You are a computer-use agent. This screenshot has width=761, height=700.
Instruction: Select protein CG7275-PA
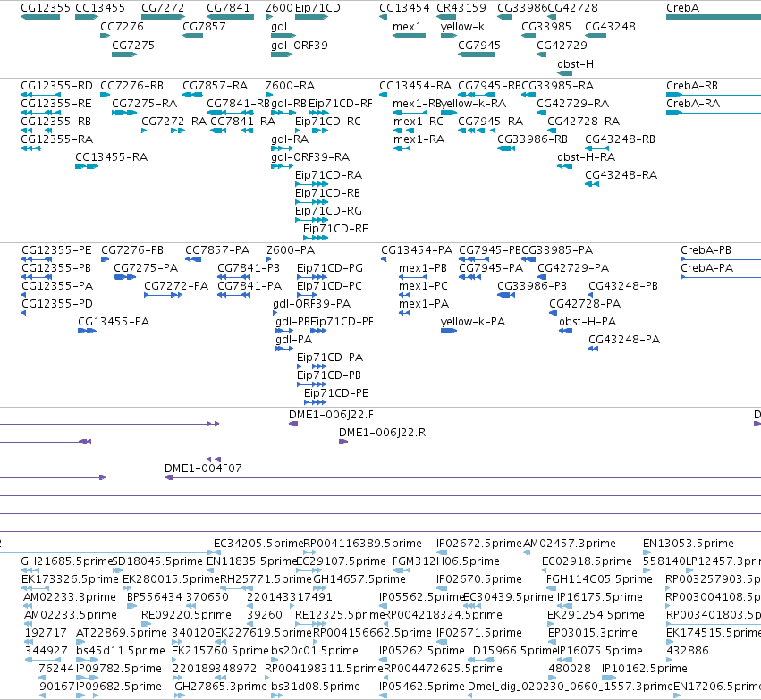pos(146,268)
